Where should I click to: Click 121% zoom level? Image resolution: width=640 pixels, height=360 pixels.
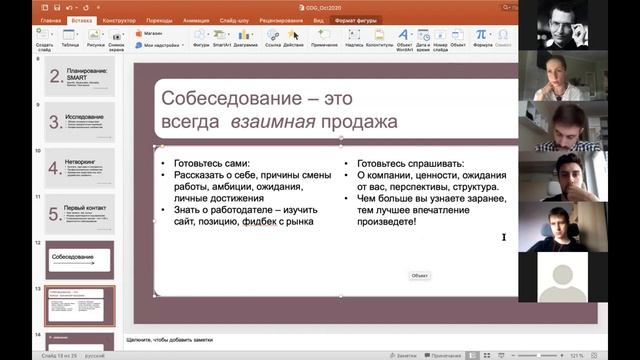point(577,356)
